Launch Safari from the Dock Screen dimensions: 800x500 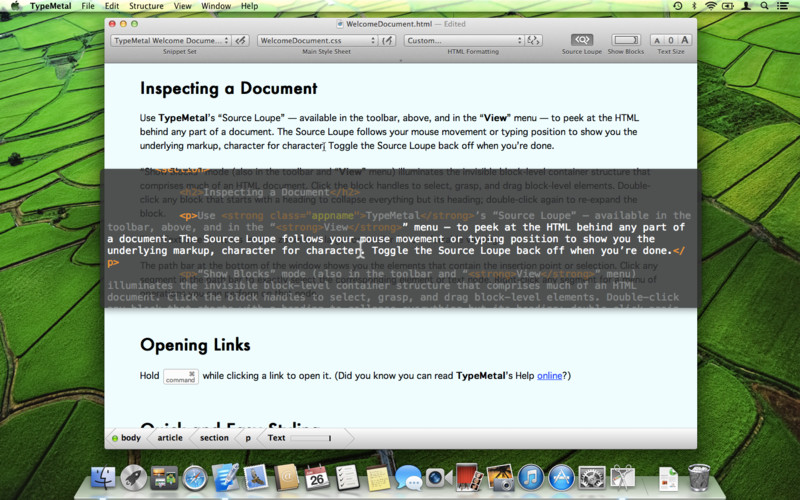click(194, 478)
